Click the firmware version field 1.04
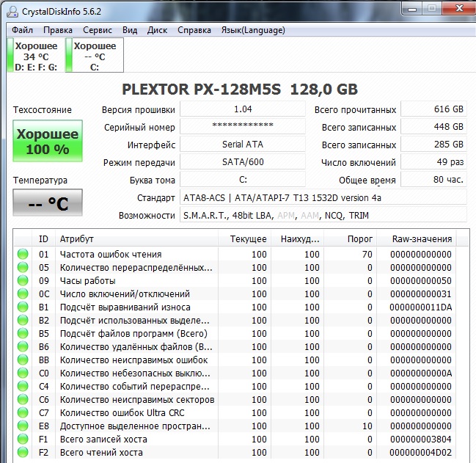Image resolution: width=476 pixels, height=463 pixels. [x=243, y=109]
